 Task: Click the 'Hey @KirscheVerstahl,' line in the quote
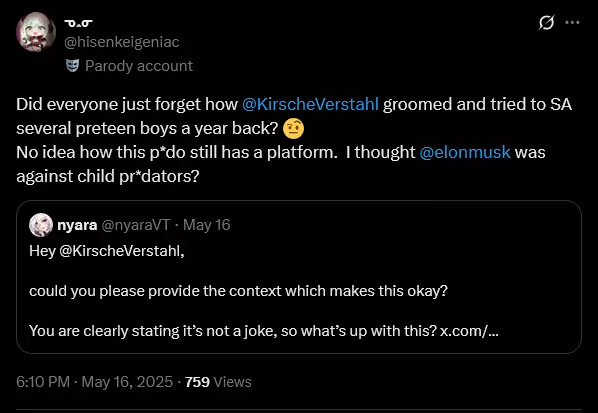[x=107, y=251]
